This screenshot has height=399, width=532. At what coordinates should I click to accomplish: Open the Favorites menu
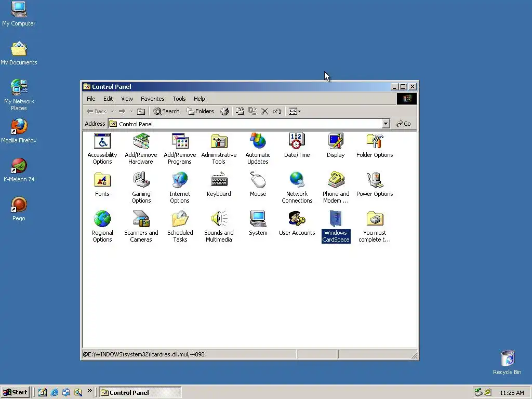(x=152, y=99)
